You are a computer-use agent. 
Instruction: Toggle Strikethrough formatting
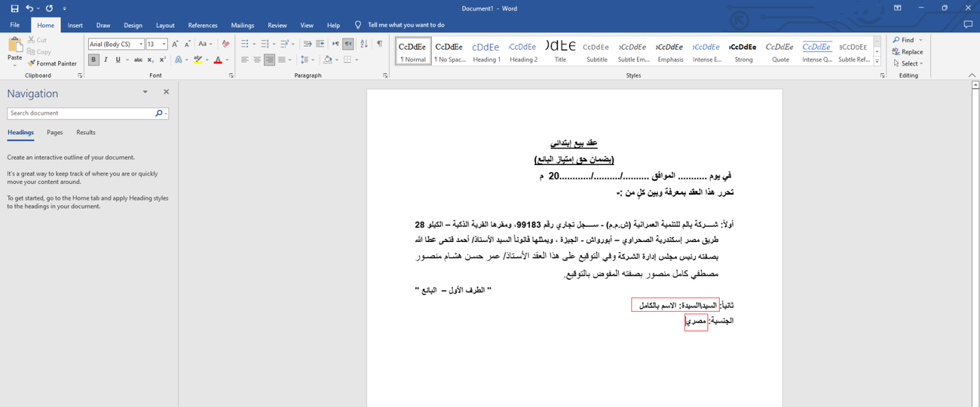coord(139,60)
